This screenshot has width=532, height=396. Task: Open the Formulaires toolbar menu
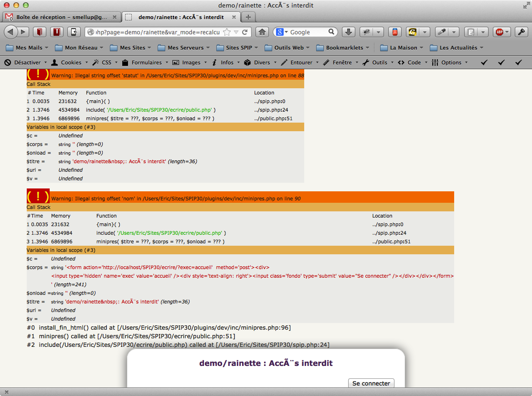point(145,63)
